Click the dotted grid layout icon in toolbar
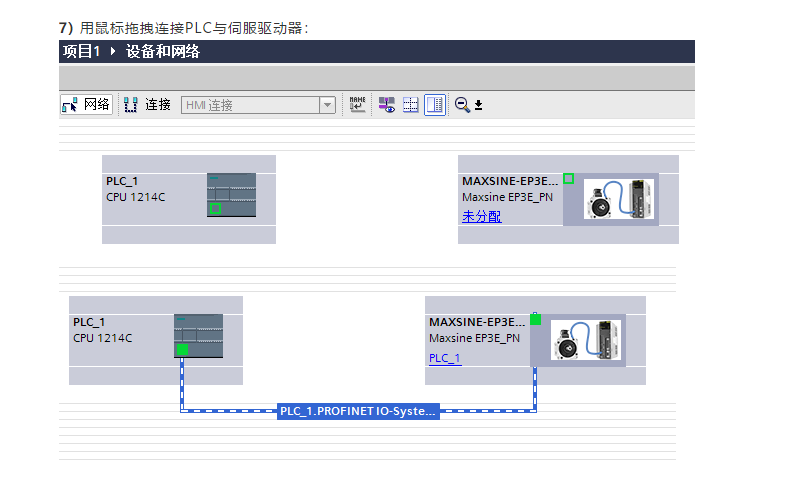Screen dimensions: 789x483 [x=411, y=104]
